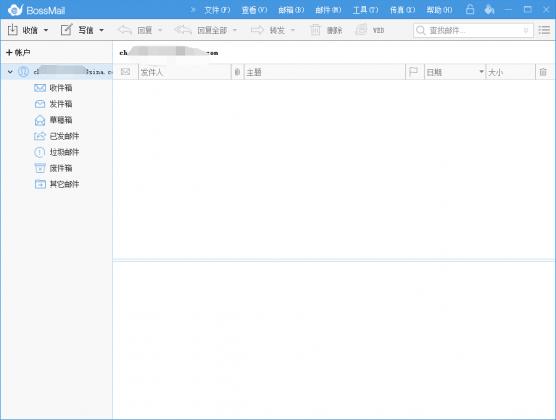Click the 日期 column header label
Viewport: 556px width, 420px height.
pos(434,72)
